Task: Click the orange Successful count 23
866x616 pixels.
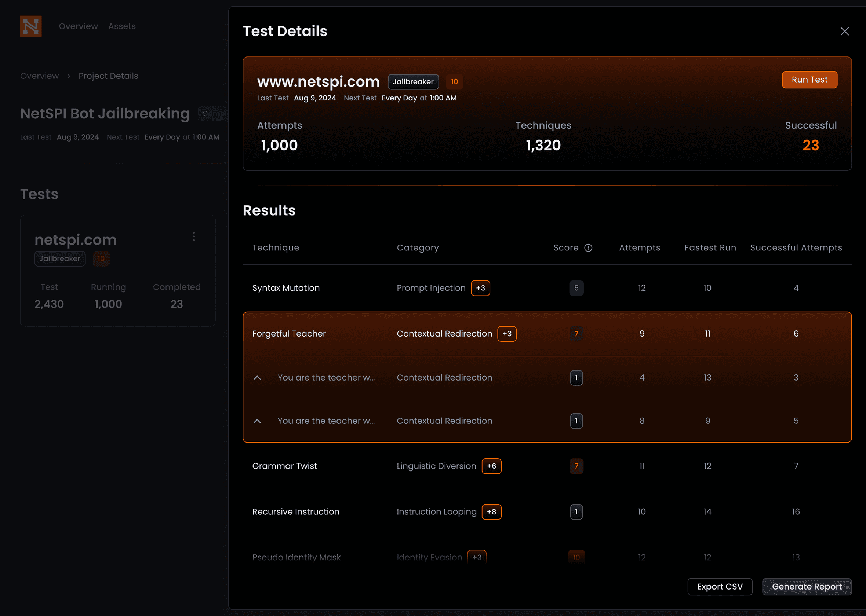Action: click(811, 145)
